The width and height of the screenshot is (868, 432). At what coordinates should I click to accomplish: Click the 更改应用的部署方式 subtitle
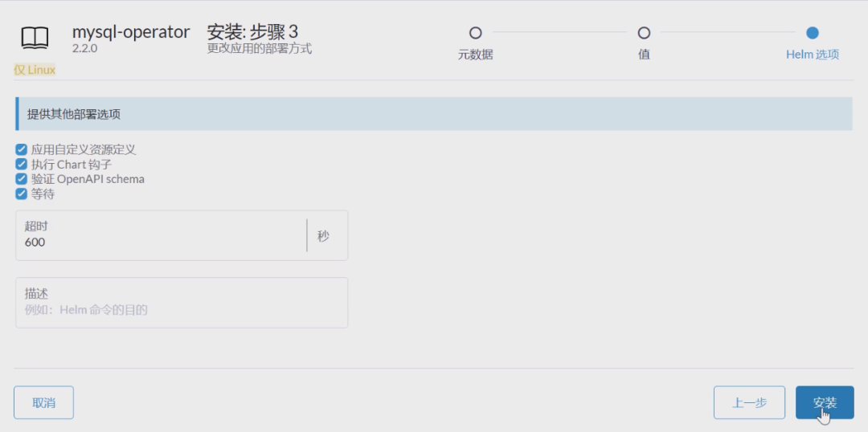(x=260, y=49)
